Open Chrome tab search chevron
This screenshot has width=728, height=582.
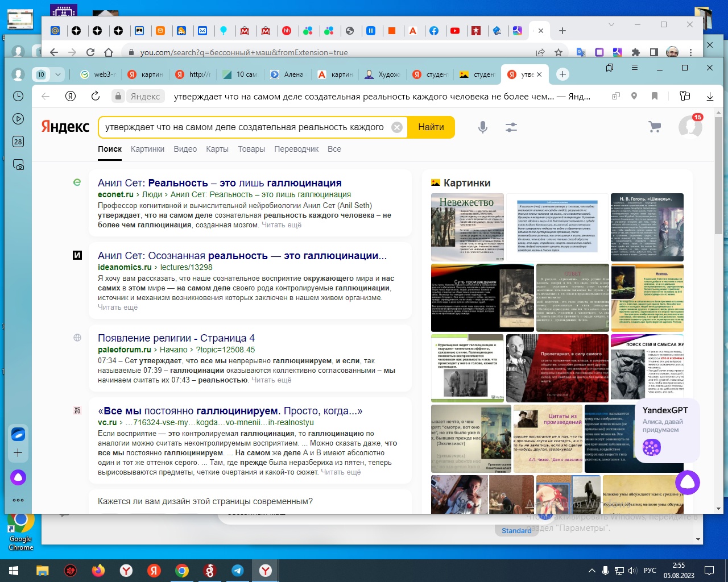tap(611, 24)
